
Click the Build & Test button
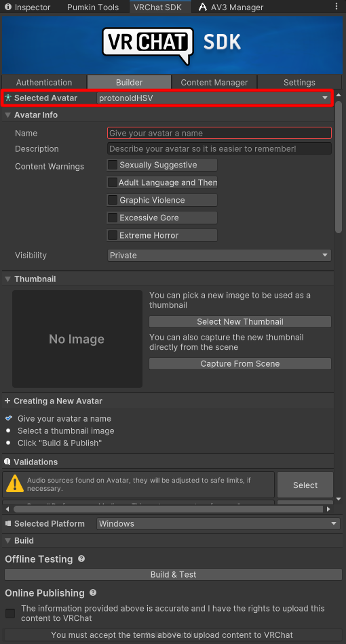(x=173, y=574)
